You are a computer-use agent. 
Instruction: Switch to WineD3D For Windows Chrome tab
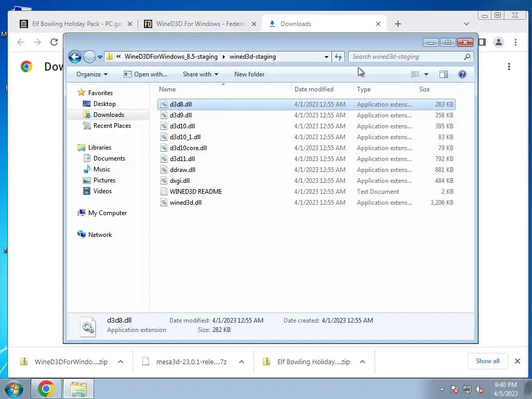point(199,24)
